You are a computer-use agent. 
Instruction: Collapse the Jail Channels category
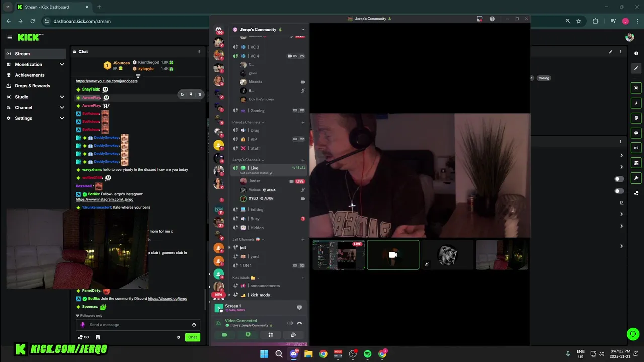[248, 239]
